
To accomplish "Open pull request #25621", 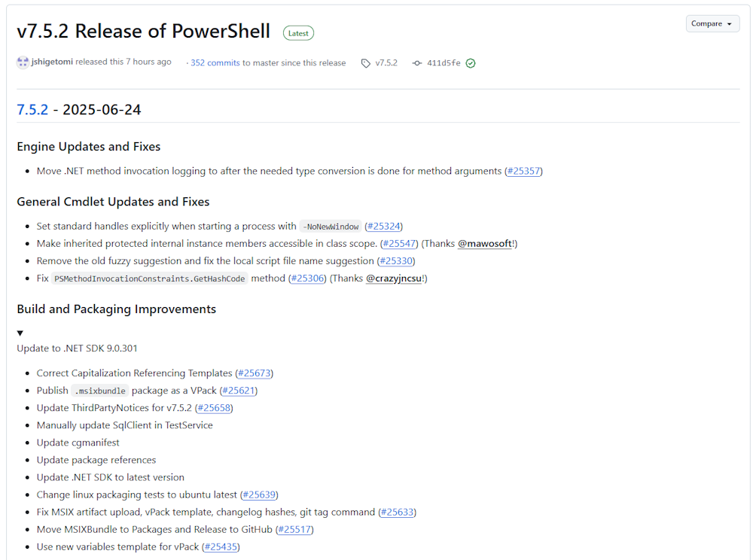I will click(239, 390).
